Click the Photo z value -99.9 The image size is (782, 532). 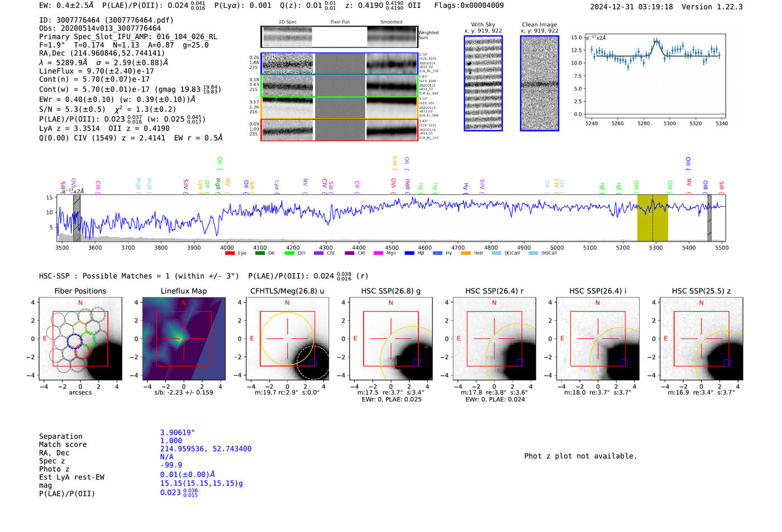171,465
